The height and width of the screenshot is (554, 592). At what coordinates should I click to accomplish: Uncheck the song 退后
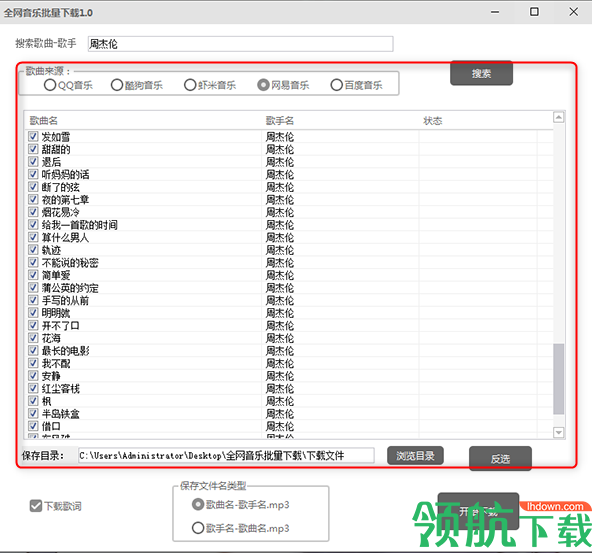[33, 162]
